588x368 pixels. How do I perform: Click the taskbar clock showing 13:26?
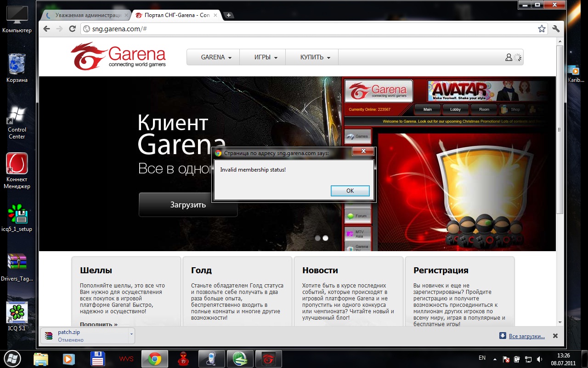pyautogui.click(x=563, y=359)
